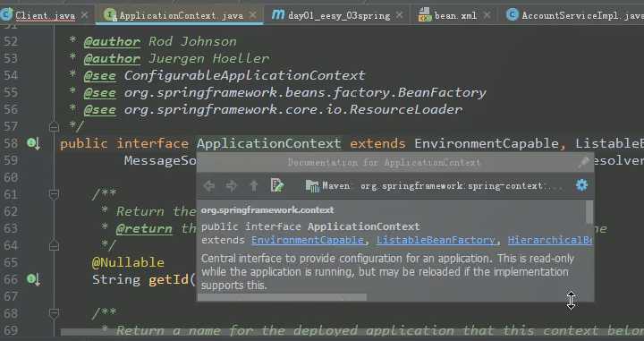This screenshot has height=341, width=644.
Task: Click the Up arrow in documentation toolbar
Action: pyautogui.click(x=254, y=186)
